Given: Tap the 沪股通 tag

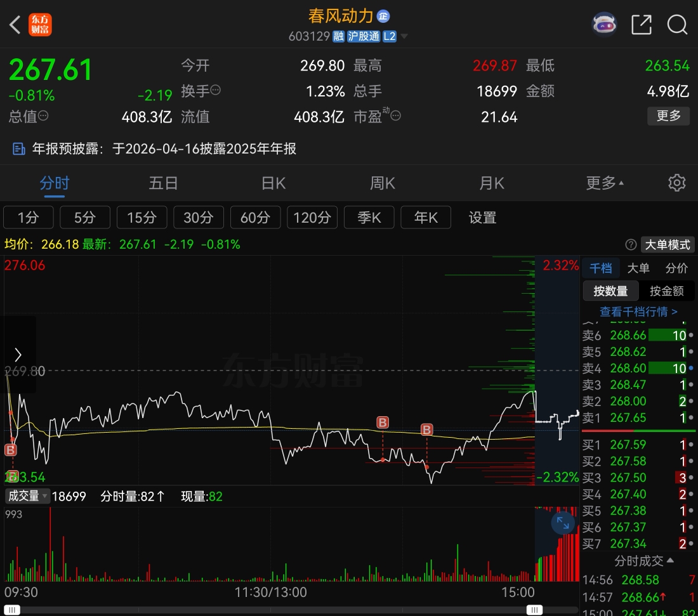Looking at the screenshot, I should coord(363,36).
